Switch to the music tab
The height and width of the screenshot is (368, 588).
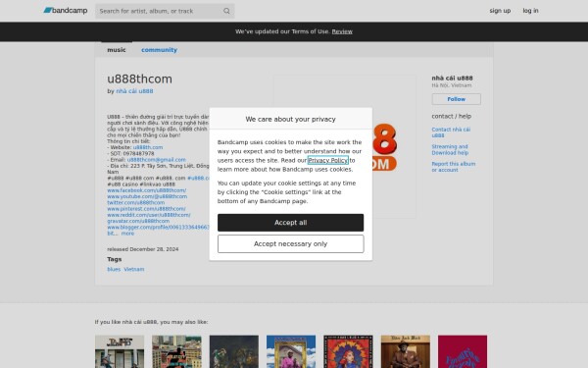point(117,50)
